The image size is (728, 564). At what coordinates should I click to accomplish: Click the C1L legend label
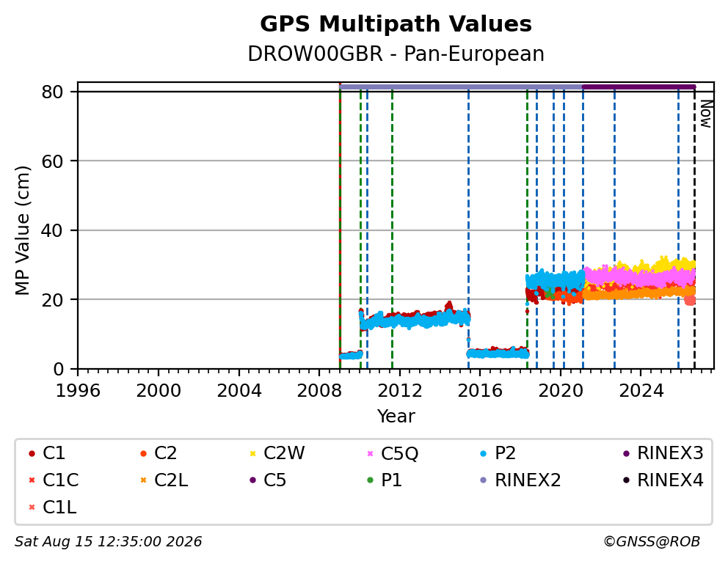(59, 508)
